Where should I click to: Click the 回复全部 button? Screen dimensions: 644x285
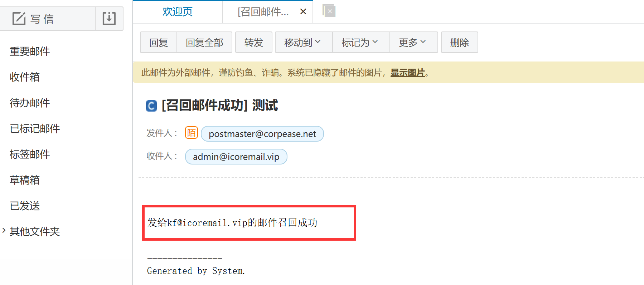coord(204,42)
